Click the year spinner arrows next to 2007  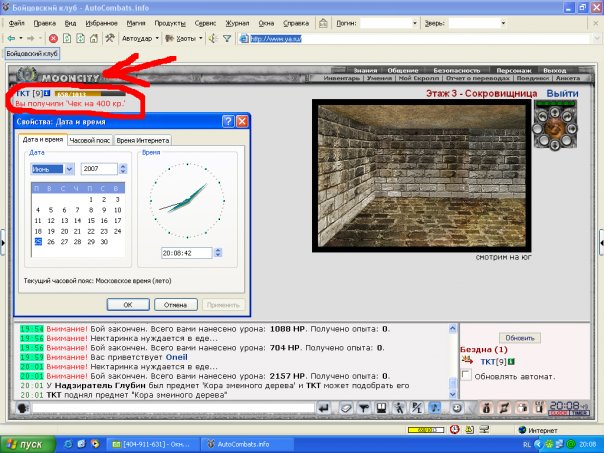click(123, 169)
